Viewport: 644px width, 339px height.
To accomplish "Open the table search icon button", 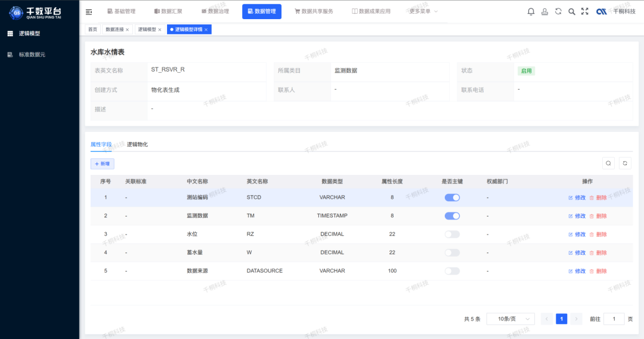I will click(x=608, y=164).
